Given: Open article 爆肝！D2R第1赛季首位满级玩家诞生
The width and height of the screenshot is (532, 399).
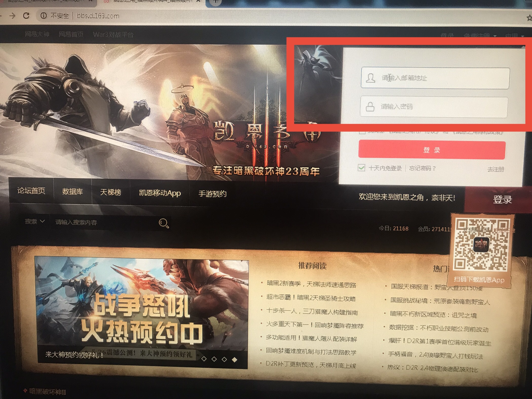Looking at the screenshot, I should point(440,342).
